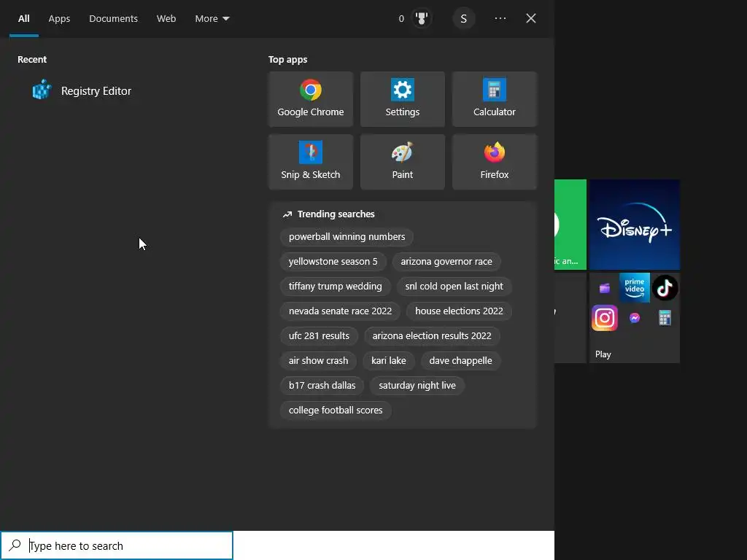Search arizona governor race
Viewport: 747px width, 560px height.
tap(446, 262)
